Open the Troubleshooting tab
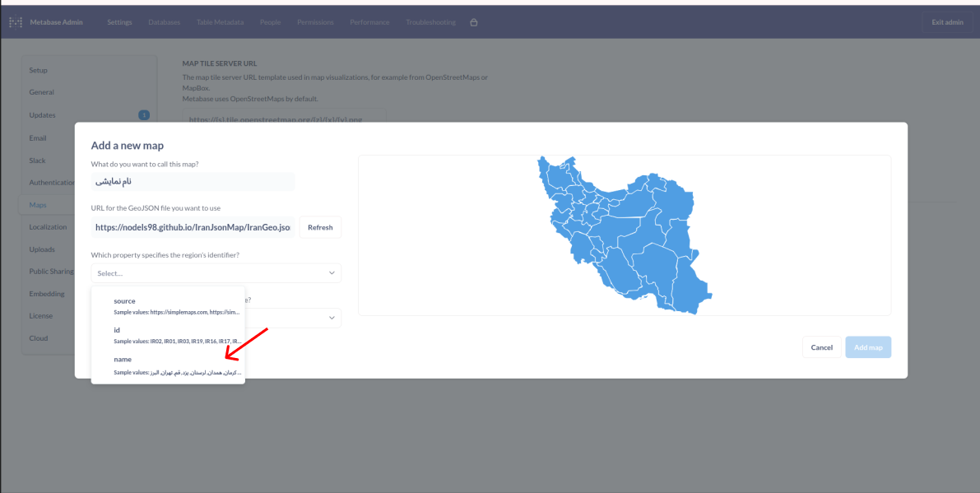The width and height of the screenshot is (980, 493). coord(430,22)
